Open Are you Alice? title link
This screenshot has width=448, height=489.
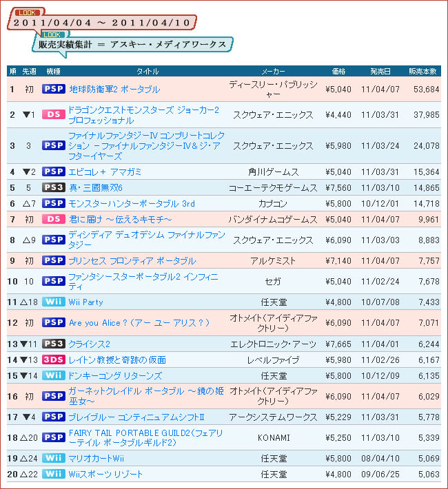tap(139, 323)
